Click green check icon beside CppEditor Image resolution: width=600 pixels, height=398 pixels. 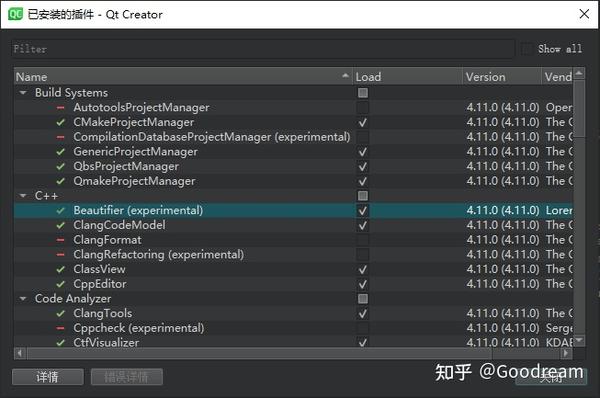[60, 284]
